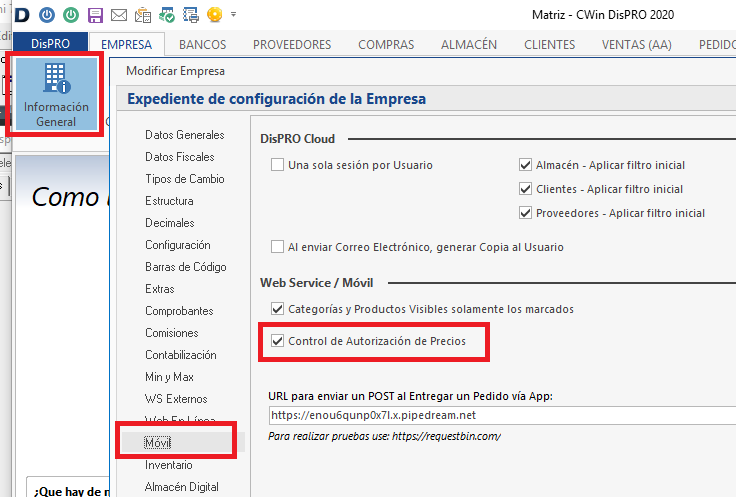
Task: Switch to the VENTAS (AA) ribbon tab
Action: 637,45
